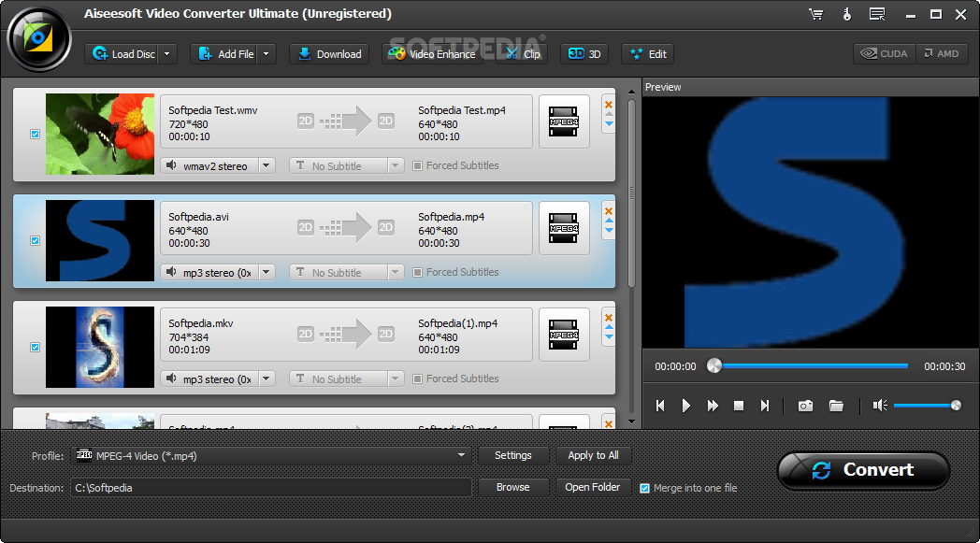Click the shopping cart purchase icon
The height and width of the screenshot is (543, 980).
coord(815,14)
